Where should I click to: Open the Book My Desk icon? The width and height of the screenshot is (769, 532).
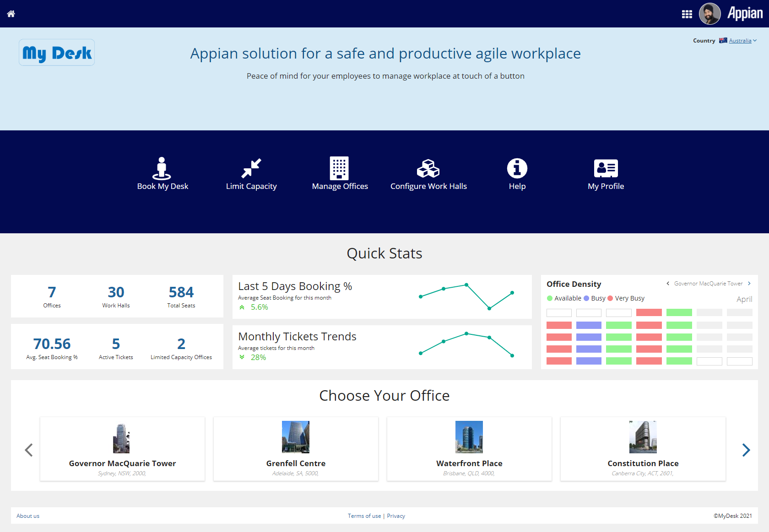[x=162, y=168]
